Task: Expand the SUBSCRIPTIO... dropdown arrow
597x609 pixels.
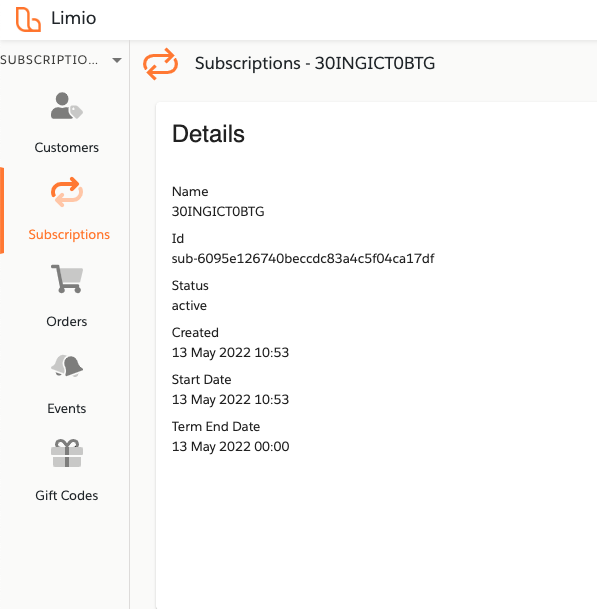Action: [117, 60]
